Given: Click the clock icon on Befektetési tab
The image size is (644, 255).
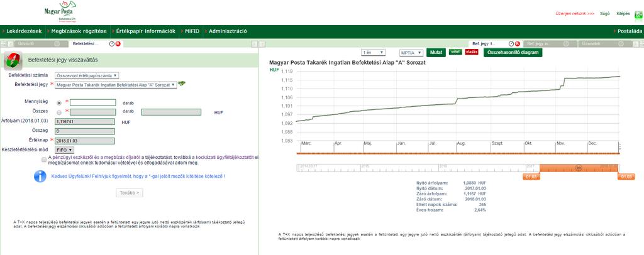Looking at the screenshot, I should 112,44.
